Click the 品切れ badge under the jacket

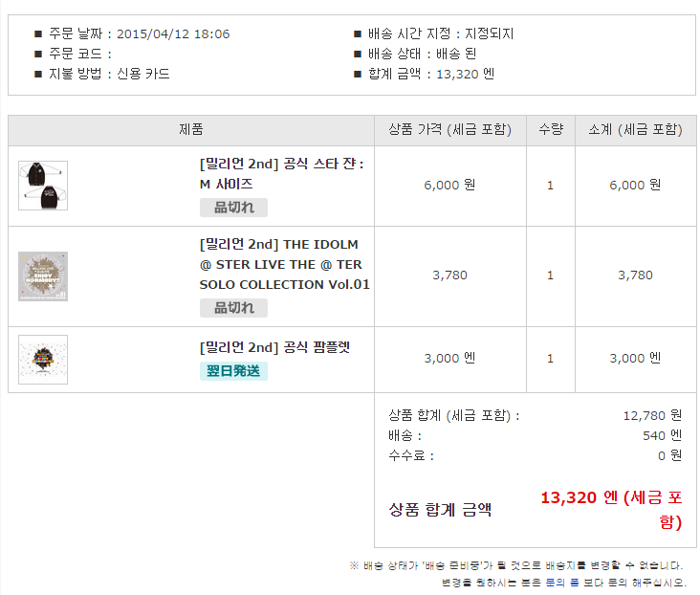[233, 208]
